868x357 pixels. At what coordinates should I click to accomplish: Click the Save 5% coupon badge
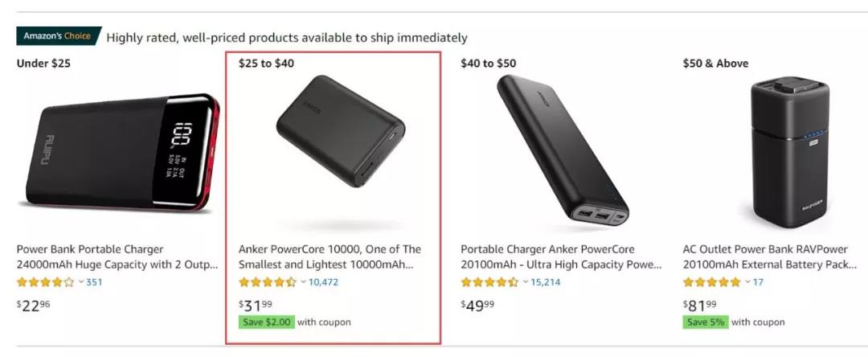[x=706, y=322]
